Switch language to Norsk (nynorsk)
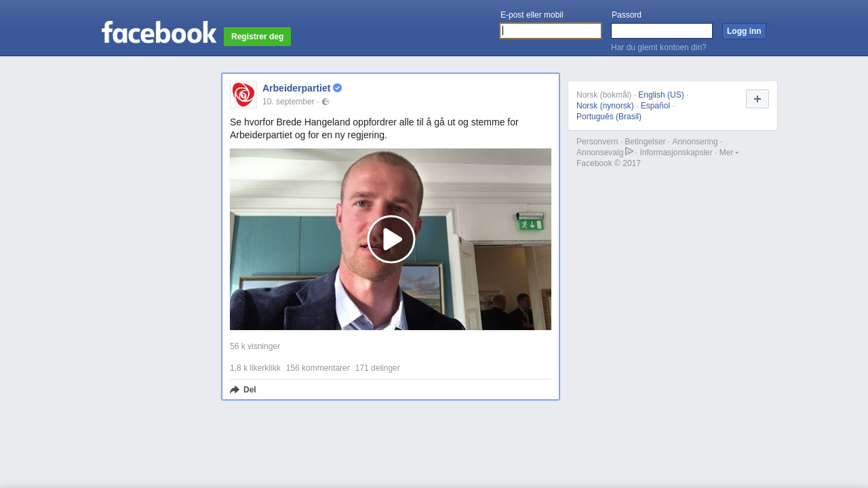Screen dimensions: 868x488 605,106
